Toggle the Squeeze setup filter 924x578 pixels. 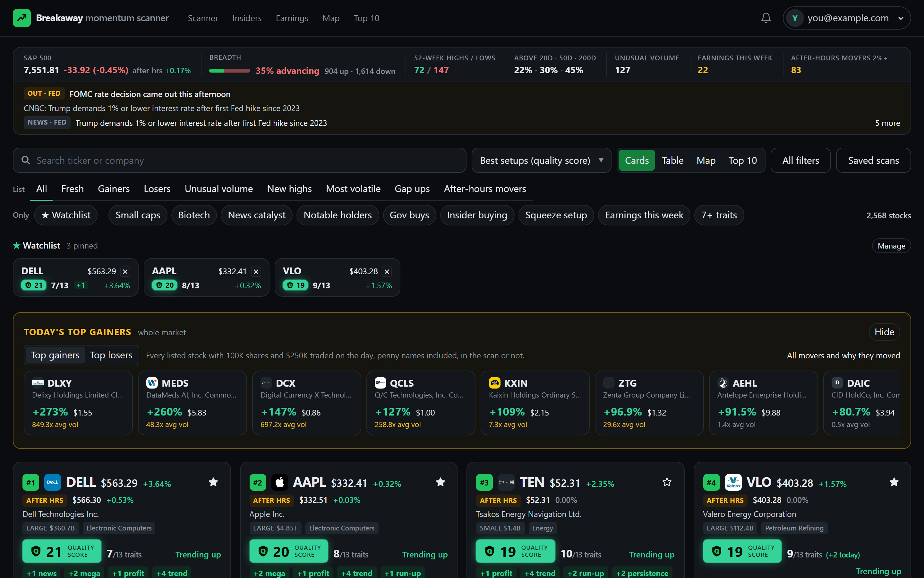point(556,215)
